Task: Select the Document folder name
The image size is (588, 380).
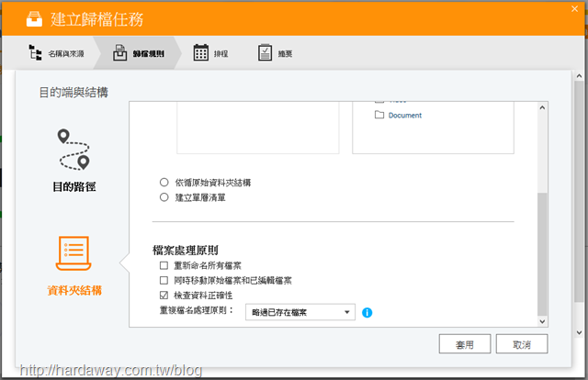Action: click(405, 116)
